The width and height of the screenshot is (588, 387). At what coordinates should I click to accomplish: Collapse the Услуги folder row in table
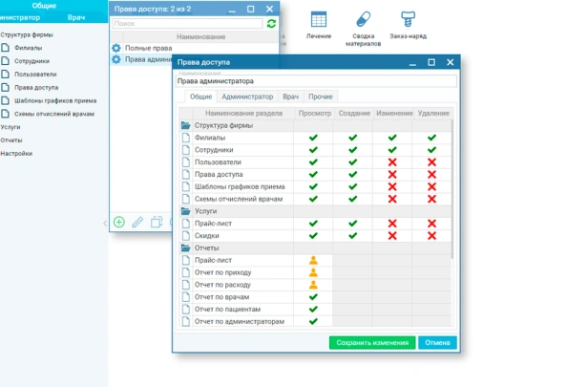(186, 210)
